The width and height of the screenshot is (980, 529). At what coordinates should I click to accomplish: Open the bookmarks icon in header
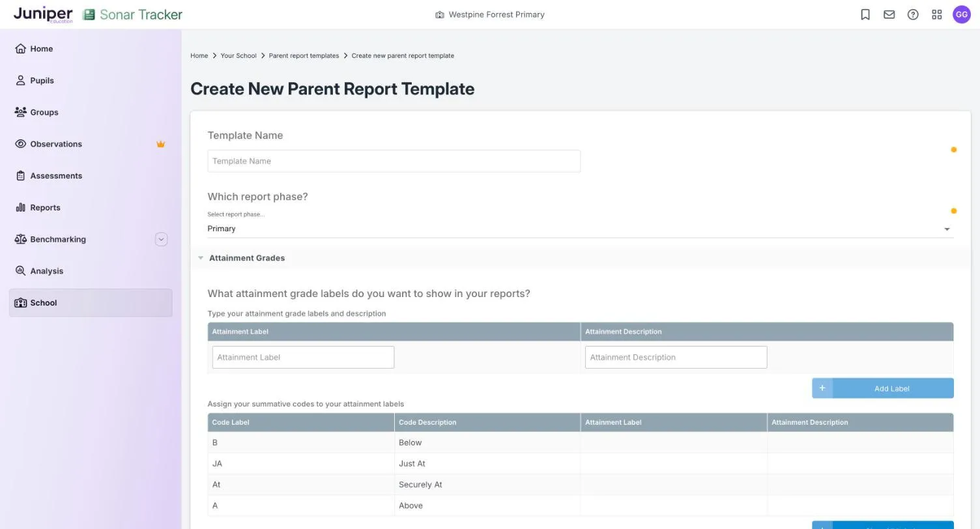[x=865, y=14]
